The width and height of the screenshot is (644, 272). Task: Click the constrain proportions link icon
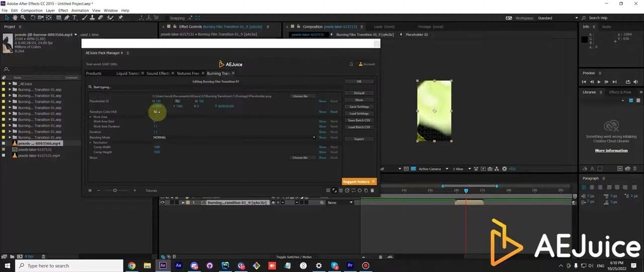[x=177, y=101]
